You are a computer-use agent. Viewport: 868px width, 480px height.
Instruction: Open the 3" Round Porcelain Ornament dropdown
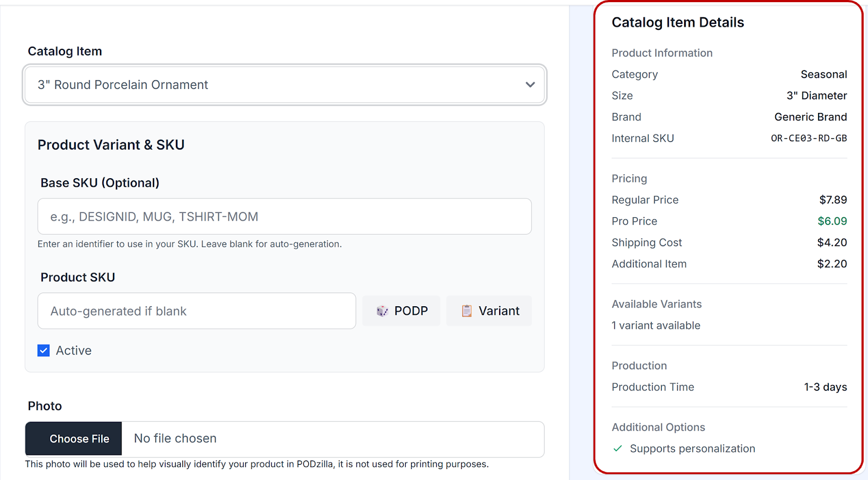[284, 85]
